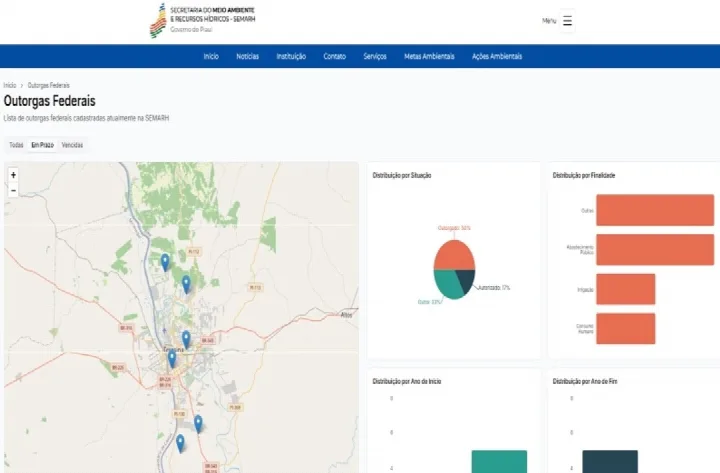Viewport: 720px width, 473px height.
Task: Open the Serviços navigation item
Action: 375,56
